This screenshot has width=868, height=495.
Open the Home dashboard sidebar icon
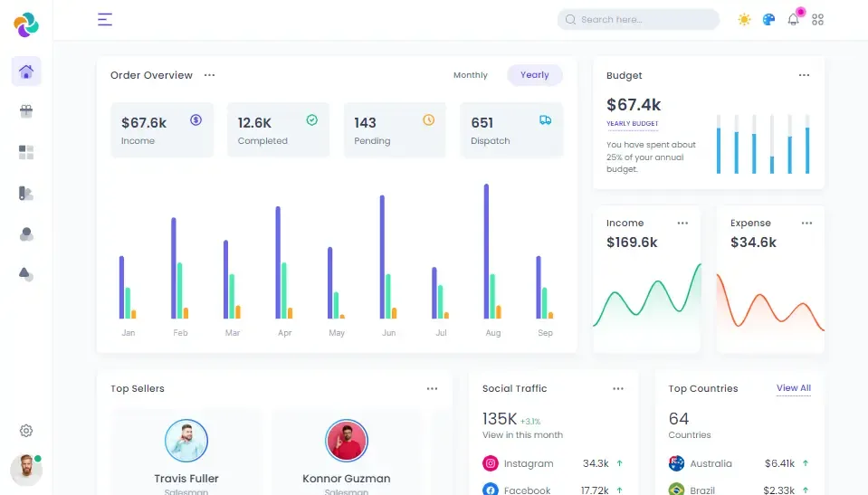pos(26,71)
